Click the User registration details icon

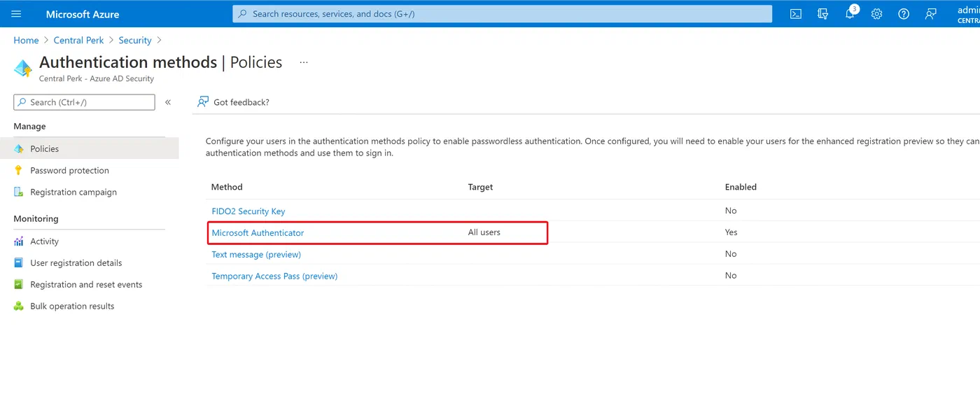(x=19, y=263)
